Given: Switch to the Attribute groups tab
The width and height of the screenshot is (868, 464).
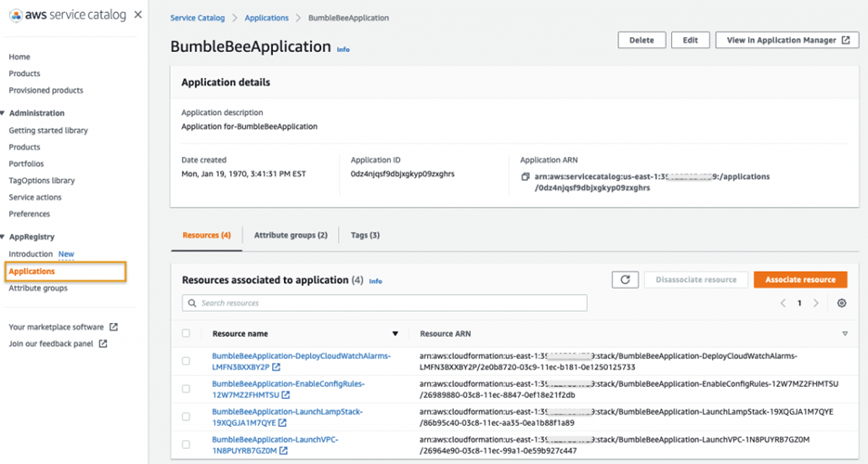Looking at the screenshot, I should [291, 236].
